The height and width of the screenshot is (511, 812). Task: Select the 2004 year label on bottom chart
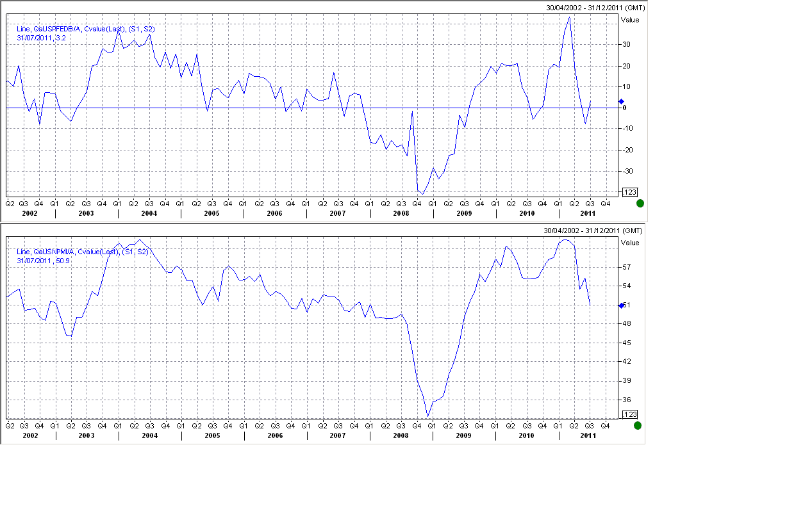point(149,435)
